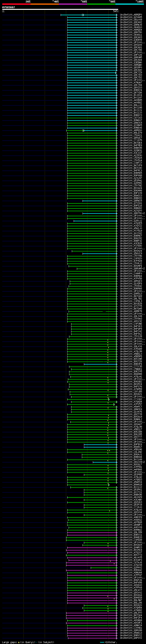Select label UniRef100_B8AHH8
The width and height of the screenshot is (146, 644).
pos(131,374)
